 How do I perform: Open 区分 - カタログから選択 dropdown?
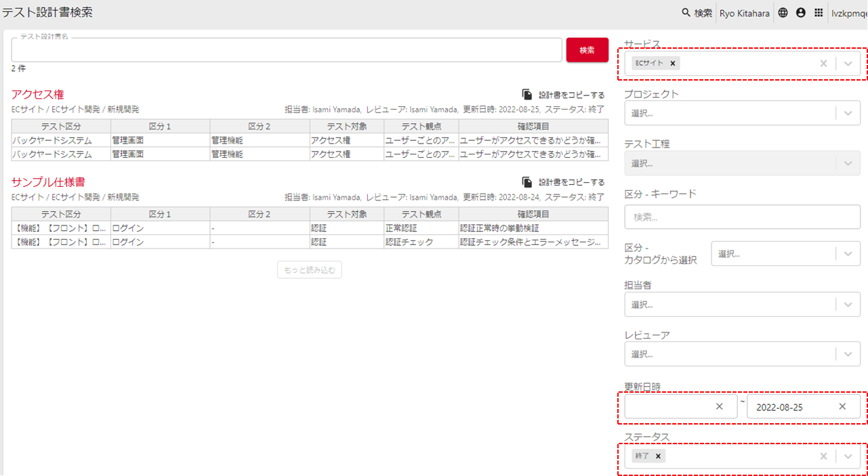(786, 253)
